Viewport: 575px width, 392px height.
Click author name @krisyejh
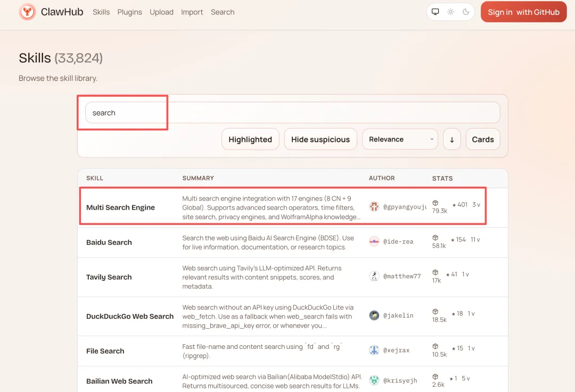400,380
